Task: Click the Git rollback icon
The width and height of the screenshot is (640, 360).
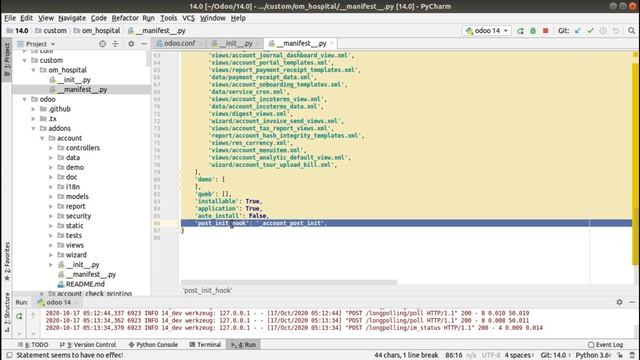Action: [616, 31]
